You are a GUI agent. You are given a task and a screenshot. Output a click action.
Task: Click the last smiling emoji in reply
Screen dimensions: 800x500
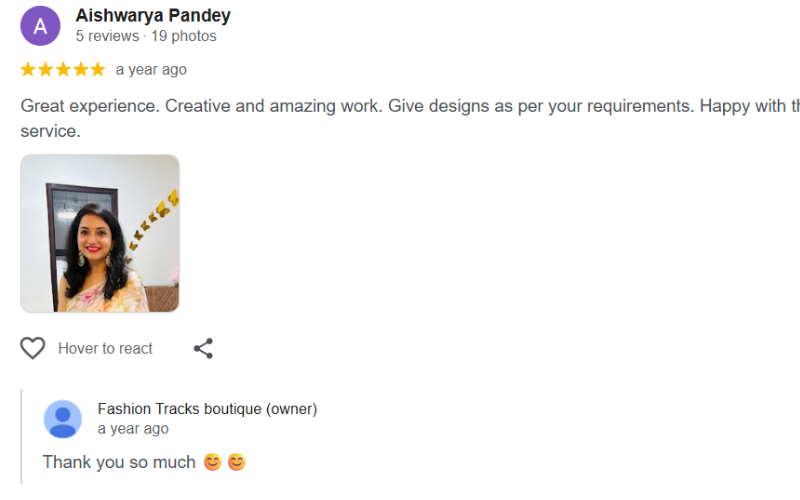point(236,462)
